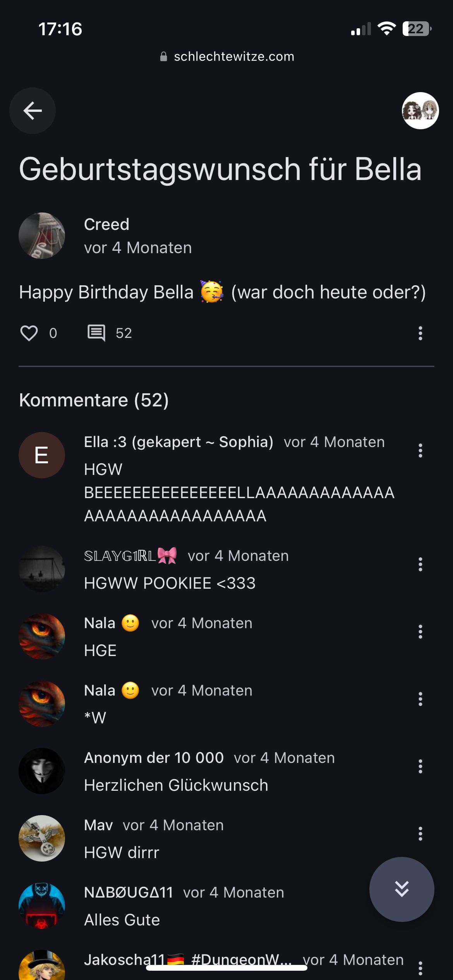Tap the back arrow button

(33, 111)
